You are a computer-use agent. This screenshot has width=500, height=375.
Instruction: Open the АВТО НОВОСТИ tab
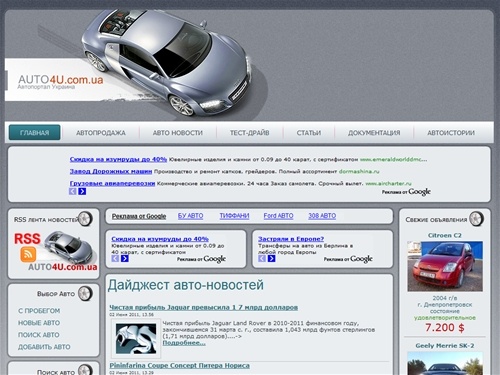coord(178,133)
